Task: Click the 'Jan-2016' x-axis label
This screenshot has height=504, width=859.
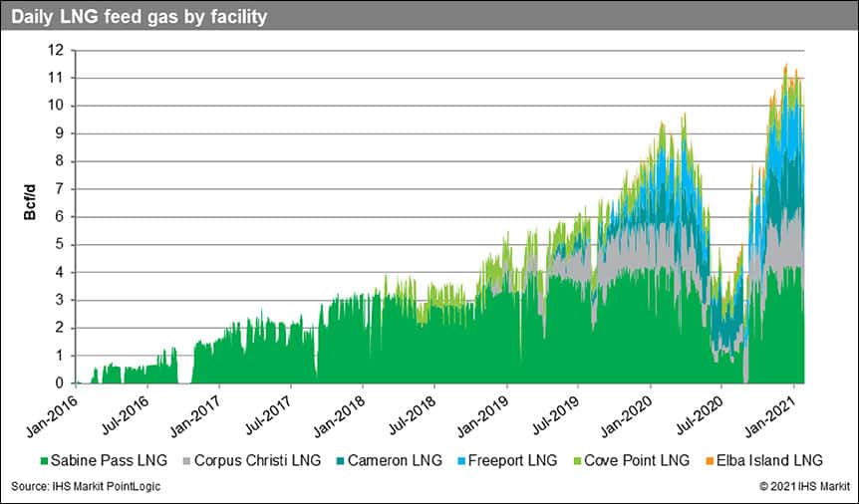Action: point(54,415)
